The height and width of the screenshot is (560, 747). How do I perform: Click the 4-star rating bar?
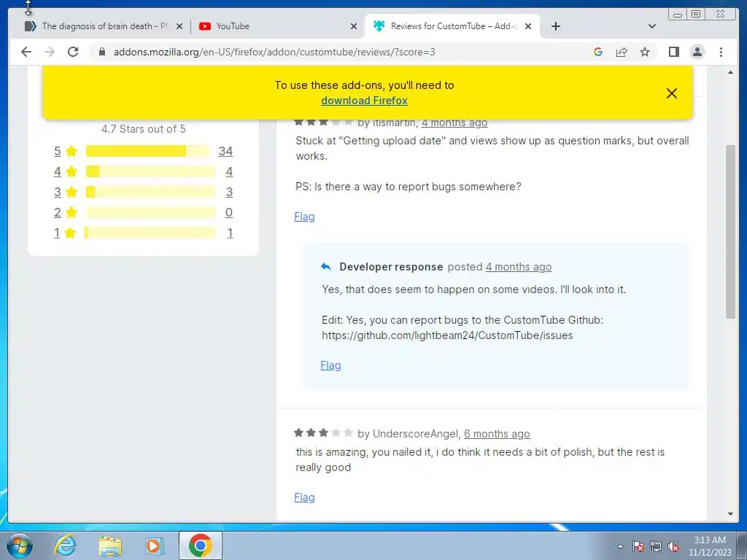[x=150, y=171]
